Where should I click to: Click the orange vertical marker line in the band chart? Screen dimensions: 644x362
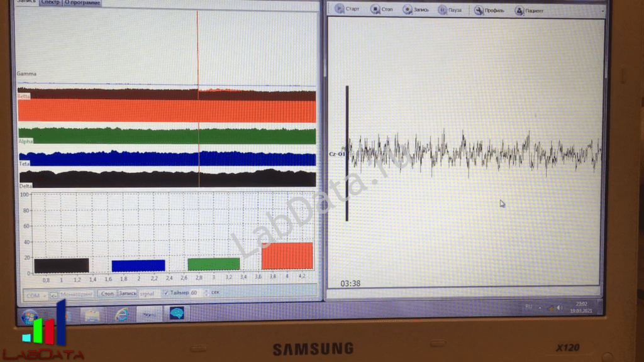[x=198, y=99]
